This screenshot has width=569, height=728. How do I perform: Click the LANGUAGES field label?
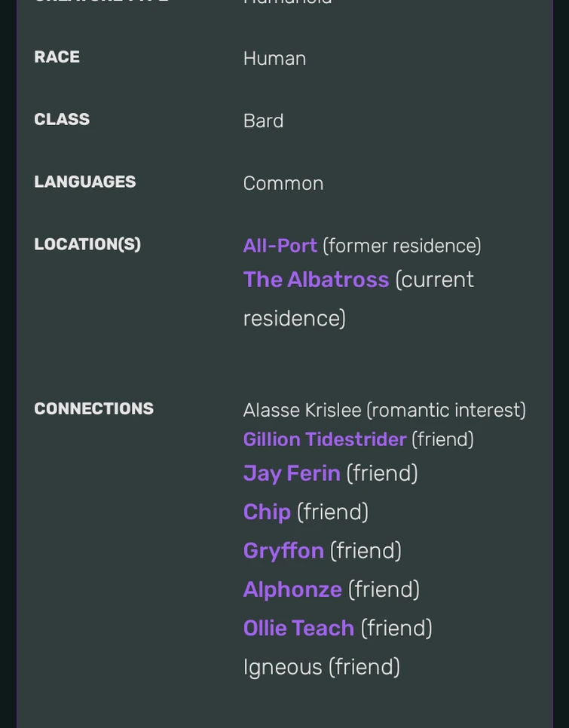coord(84,182)
